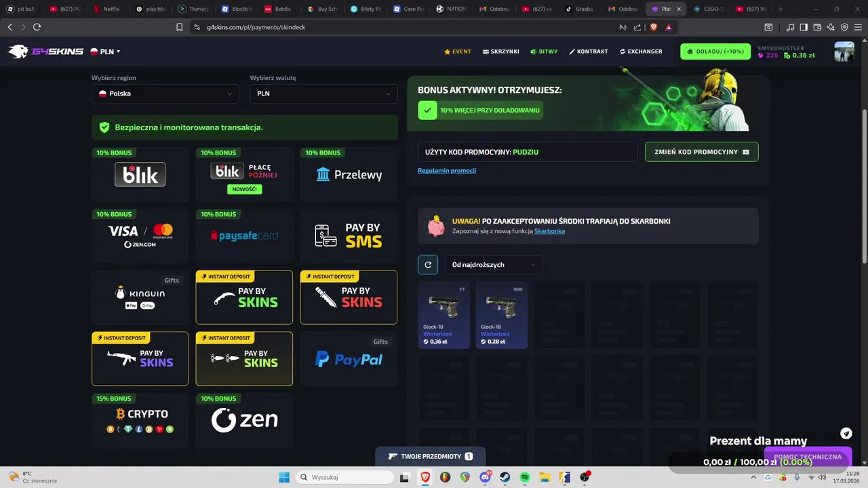This screenshot has width=868, height=488.
Task: Open user profile avatar
Action: click(x=844, y=52)
